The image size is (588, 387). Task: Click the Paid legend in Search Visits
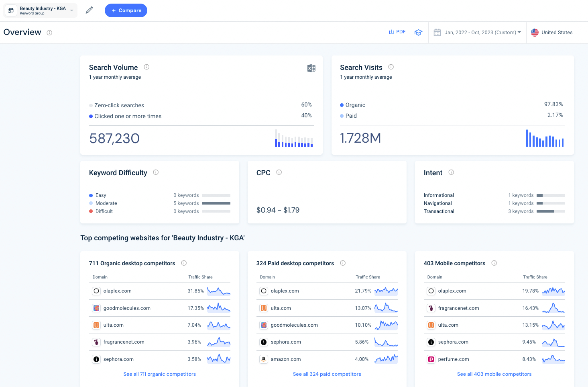point(348,116)
